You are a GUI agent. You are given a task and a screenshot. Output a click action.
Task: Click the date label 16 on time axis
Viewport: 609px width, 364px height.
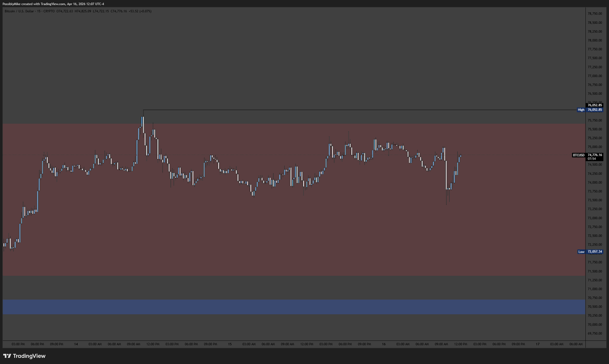pos(384,344)
